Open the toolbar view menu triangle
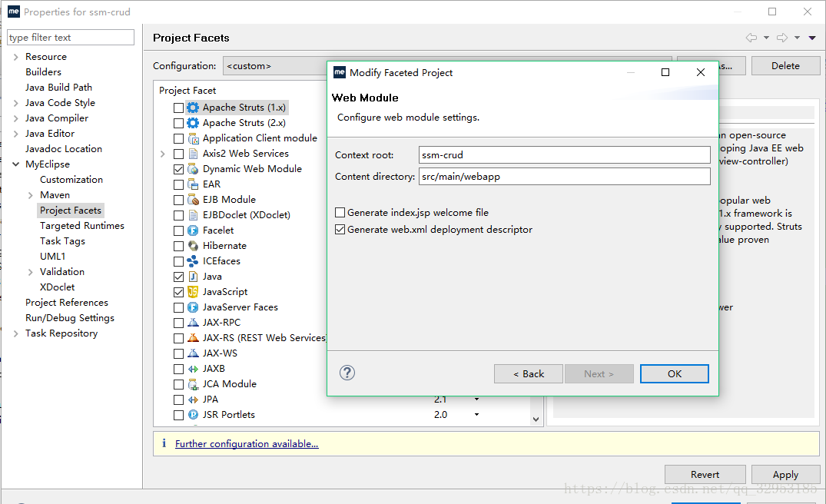826x504 pixels. pos(812,38)
